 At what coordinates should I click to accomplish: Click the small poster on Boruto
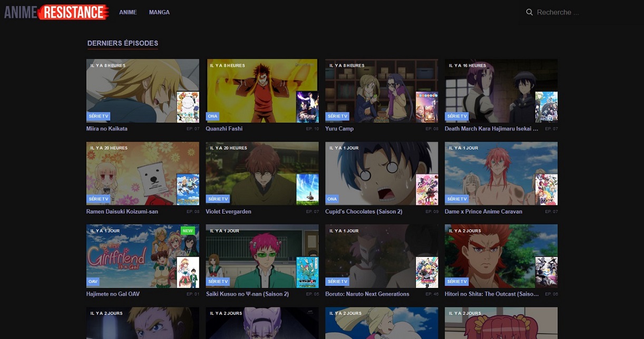(427, 272)
